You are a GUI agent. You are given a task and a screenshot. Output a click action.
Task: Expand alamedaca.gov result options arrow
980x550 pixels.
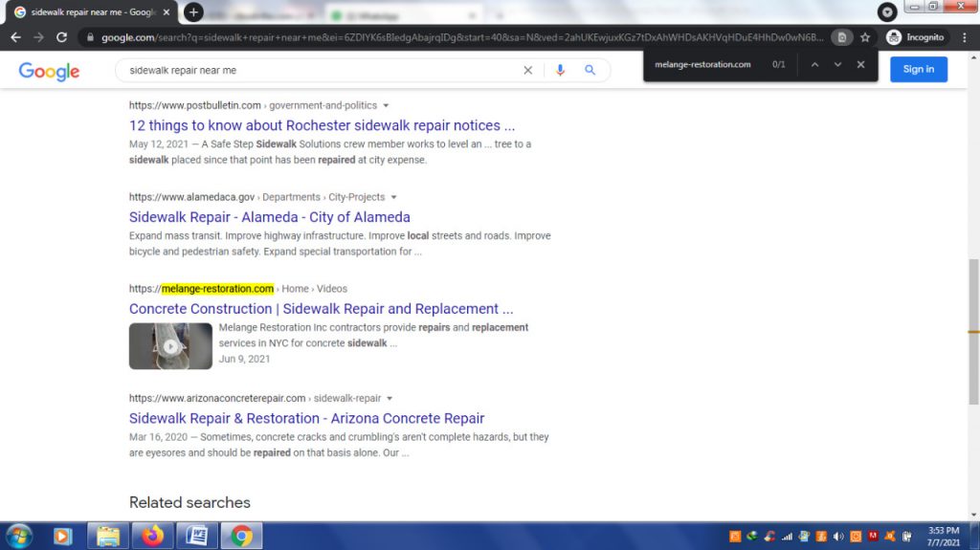393,197
